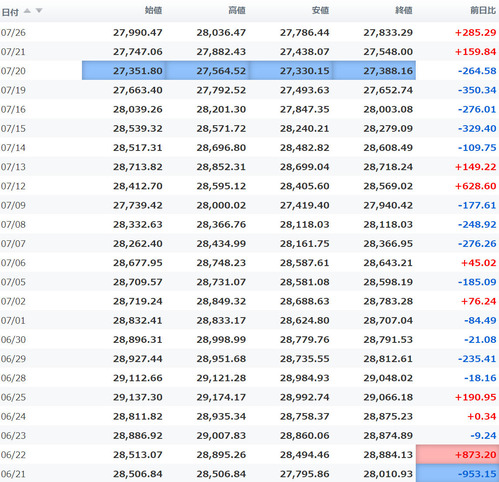
Task: Click the 日付 column header
Action: (10, 12)
